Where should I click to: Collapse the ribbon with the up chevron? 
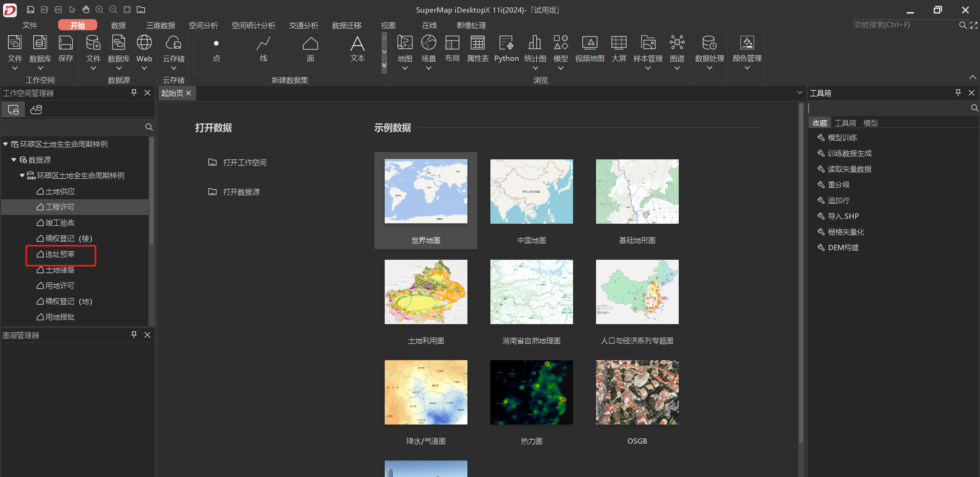tap(972, 77)
